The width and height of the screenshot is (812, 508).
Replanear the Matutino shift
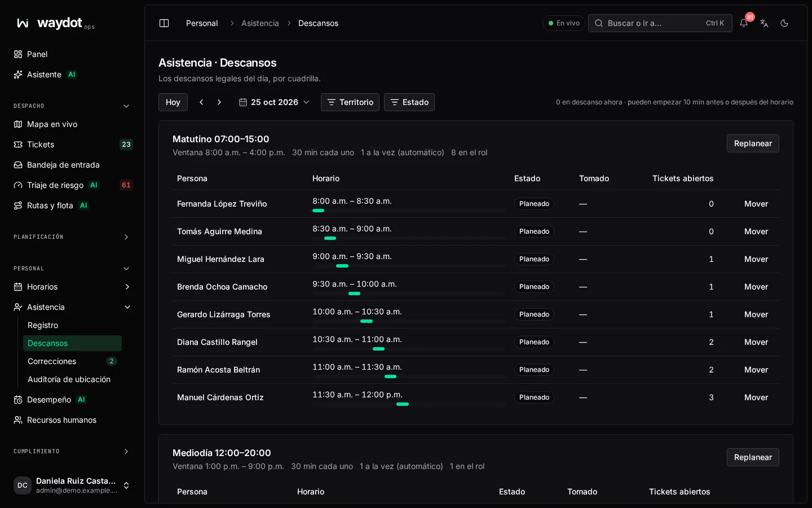[x=753, y=143]
